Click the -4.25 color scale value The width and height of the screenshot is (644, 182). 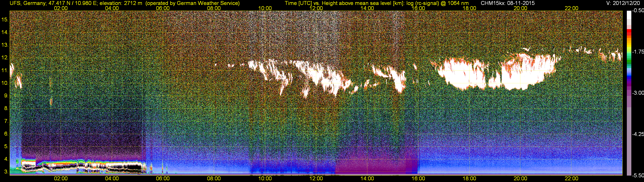638,134
